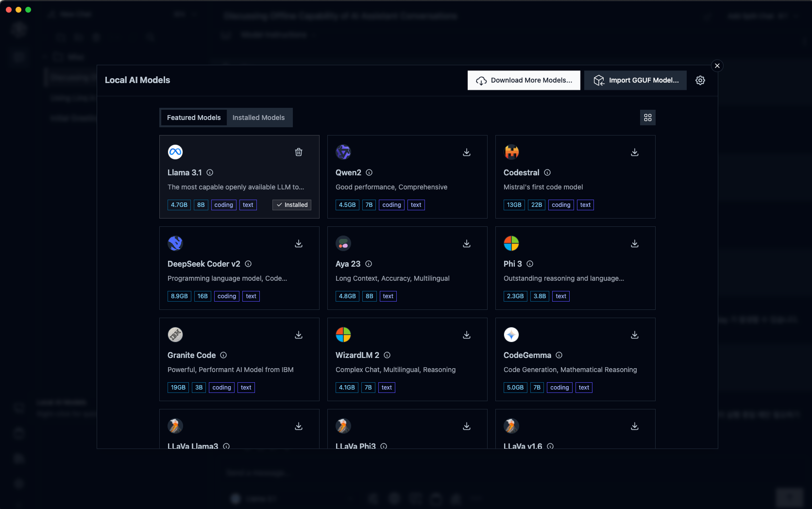Download the LLaVa v1.6 model
This screenshot has height=509, width=812.
click(635, 426)
